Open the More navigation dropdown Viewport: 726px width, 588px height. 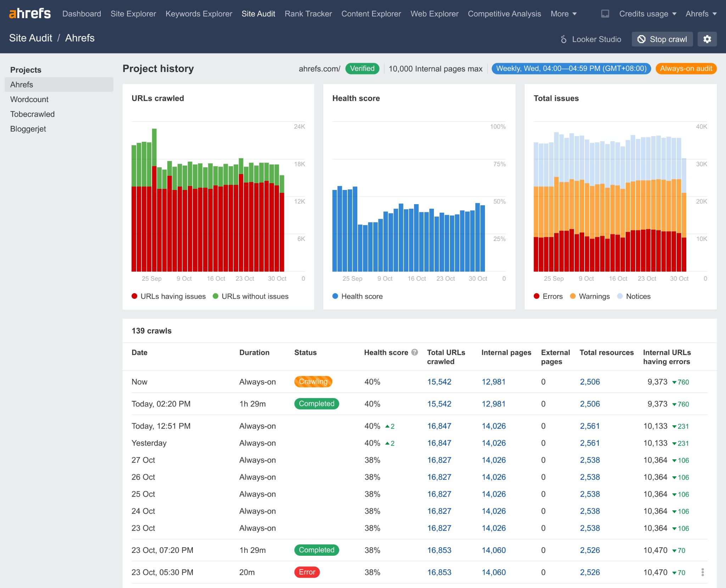(x=563, y=13)
